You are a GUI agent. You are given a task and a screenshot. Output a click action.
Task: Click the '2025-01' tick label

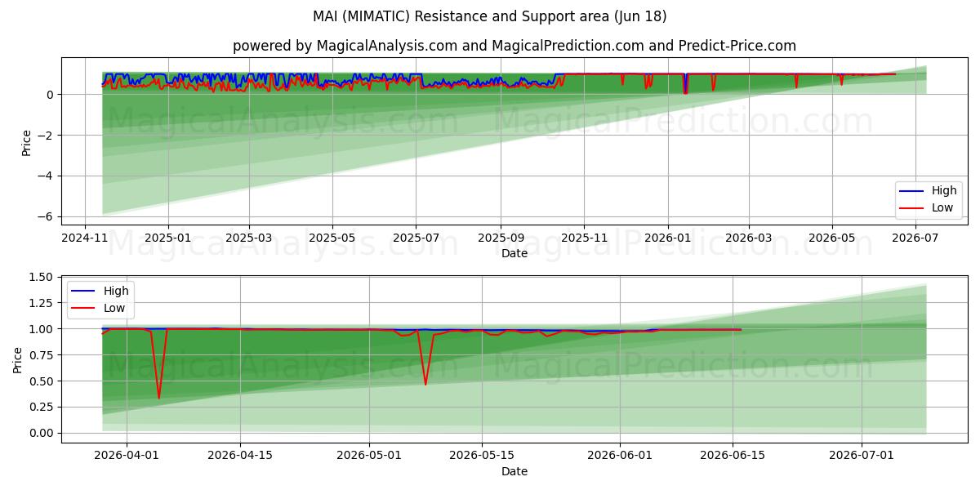point(168,237)
